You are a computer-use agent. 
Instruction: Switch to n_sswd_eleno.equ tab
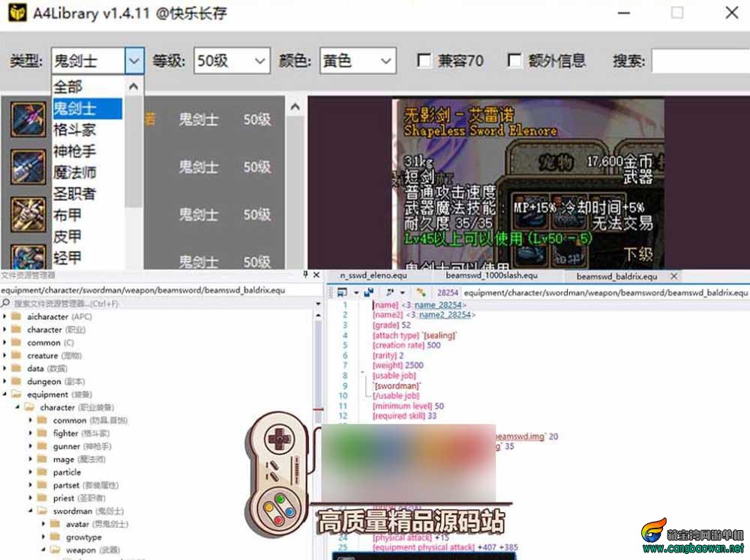pyautogui.click(x=373, y=276)
